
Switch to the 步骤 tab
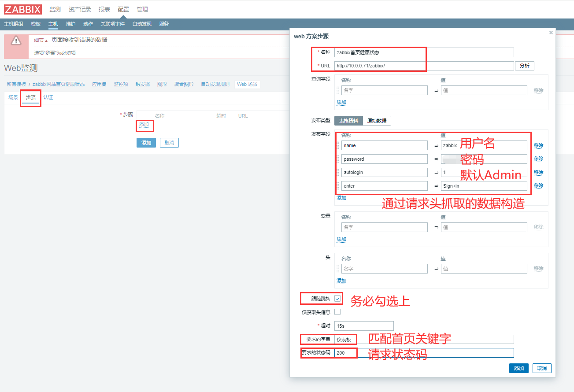click(30, 97)
